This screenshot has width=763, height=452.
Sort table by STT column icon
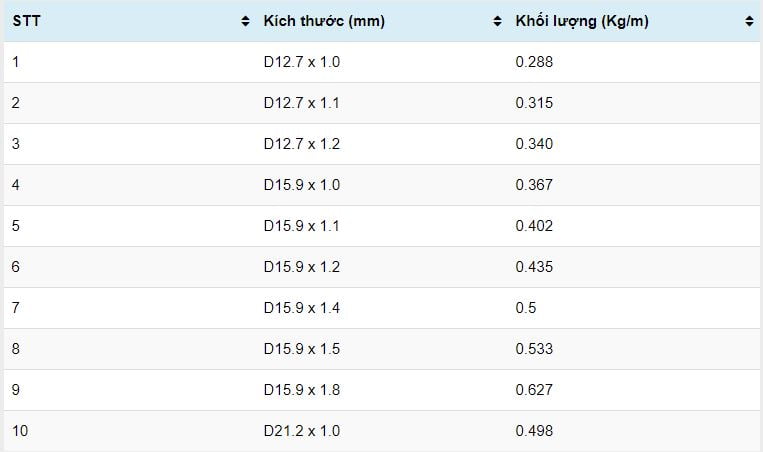[245, 21]
